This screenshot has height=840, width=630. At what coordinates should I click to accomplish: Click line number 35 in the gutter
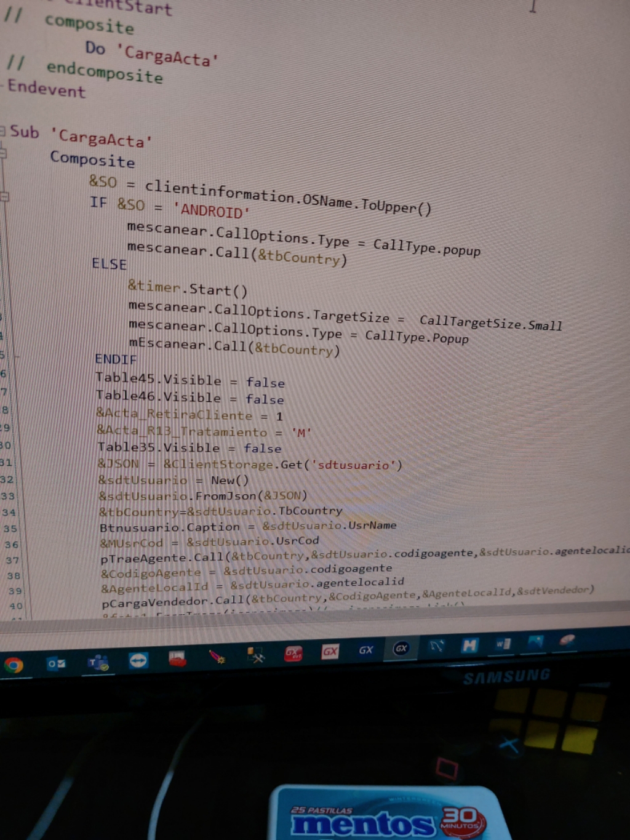tap(10, 528)
